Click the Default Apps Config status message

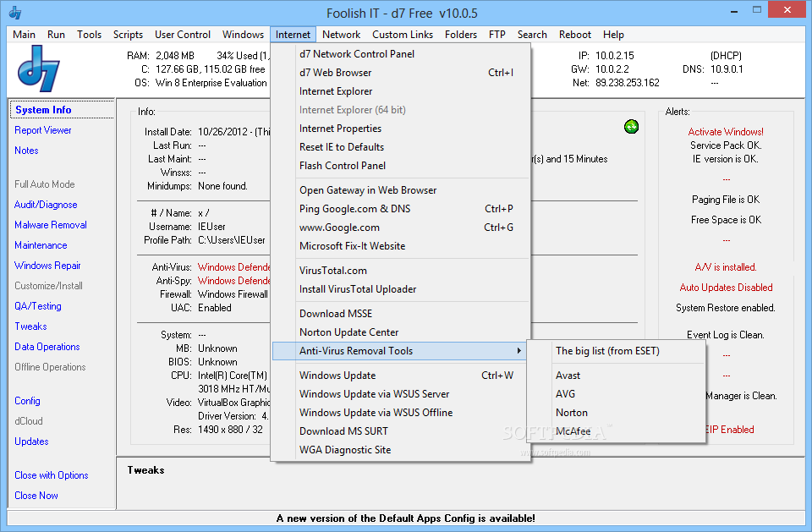(x=405, y=518)
